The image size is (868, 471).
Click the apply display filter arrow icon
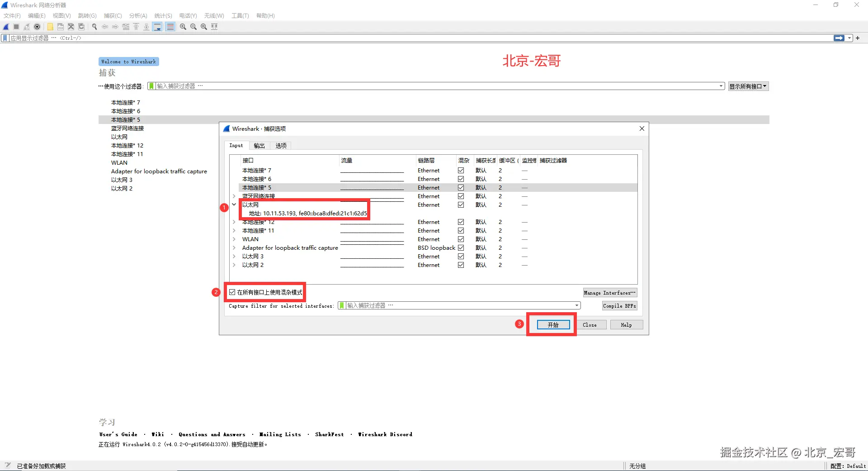[839, 38]
